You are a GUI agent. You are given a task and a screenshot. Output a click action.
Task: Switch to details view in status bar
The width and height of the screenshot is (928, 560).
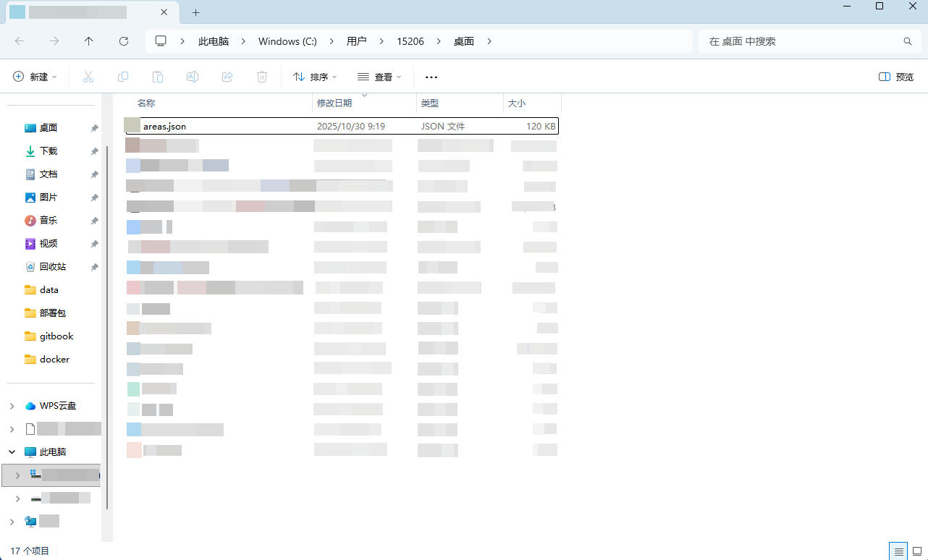[898, 551]
